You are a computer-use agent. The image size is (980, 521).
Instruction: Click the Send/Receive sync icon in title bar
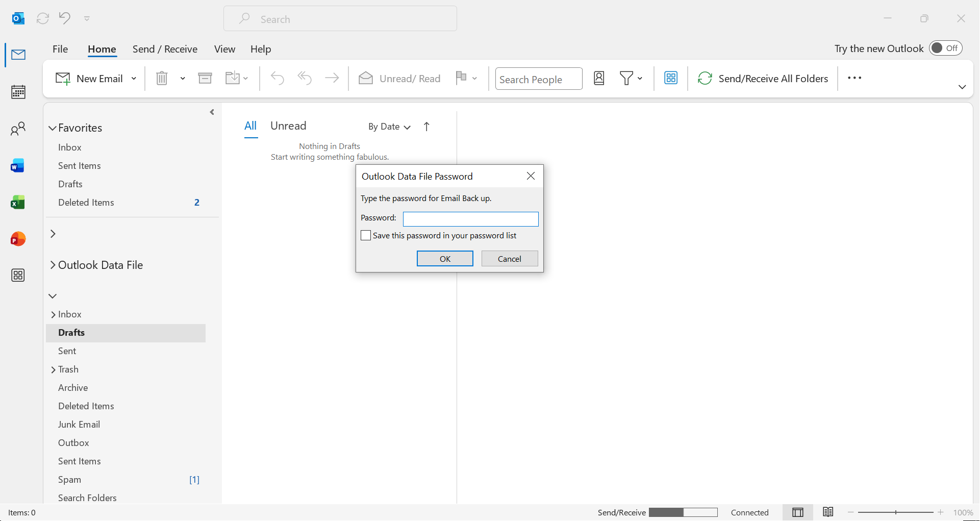click(43, 18)
